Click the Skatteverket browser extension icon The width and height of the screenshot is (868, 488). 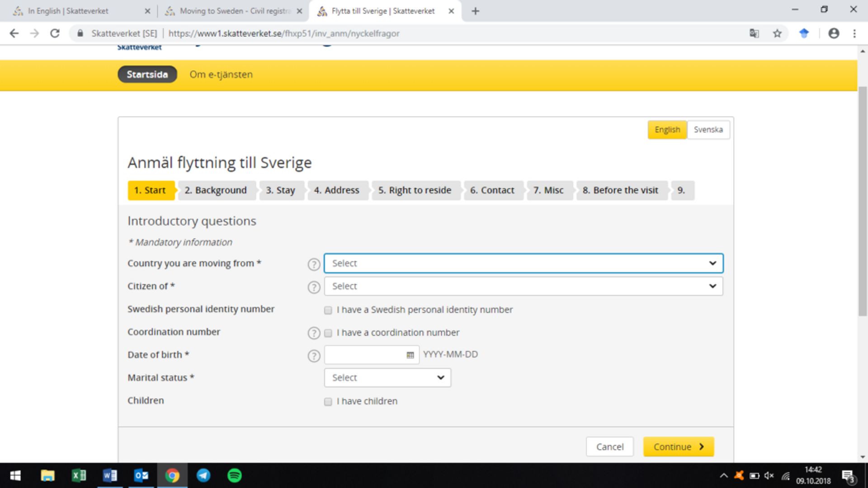point(804,33)
